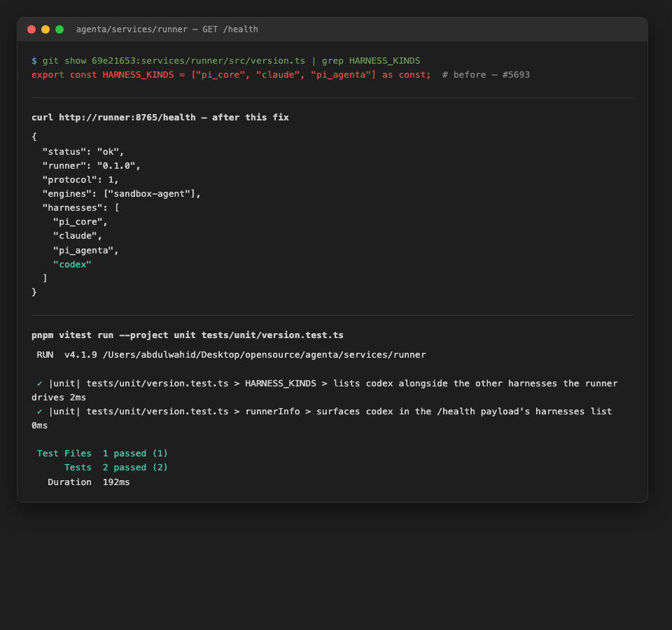This screenshot has width=672, height=630.
Task: Click the '"engines": ["sandbox-agent"],' line
Action: pos(121,194)
